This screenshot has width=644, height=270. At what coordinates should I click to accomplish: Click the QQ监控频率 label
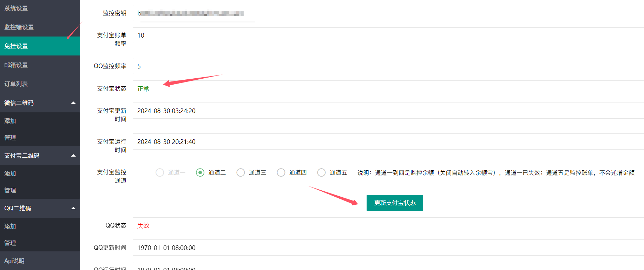pyautogui.click(x=110, y=66)
